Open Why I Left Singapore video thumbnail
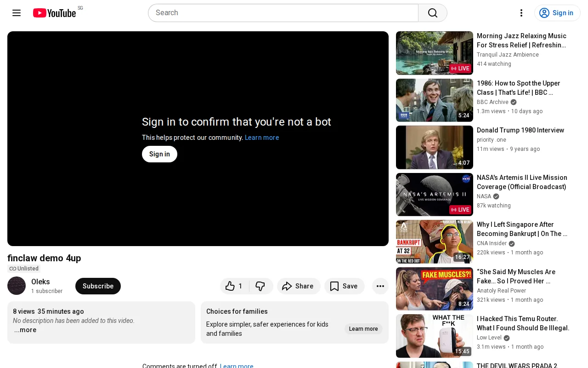Image resolution: width=588 pixels, height=368 pixels. point(435,241)
